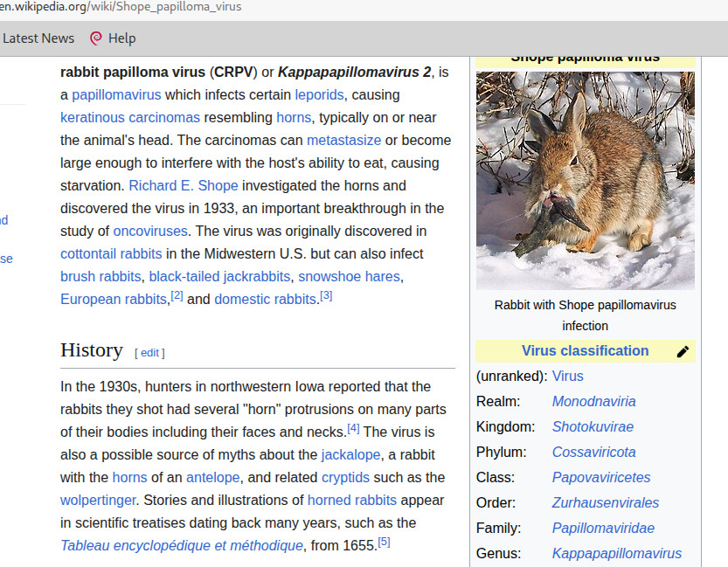Open the metastasize link
The height and width of the screenshot is (567, 728).
pos(344,140)
